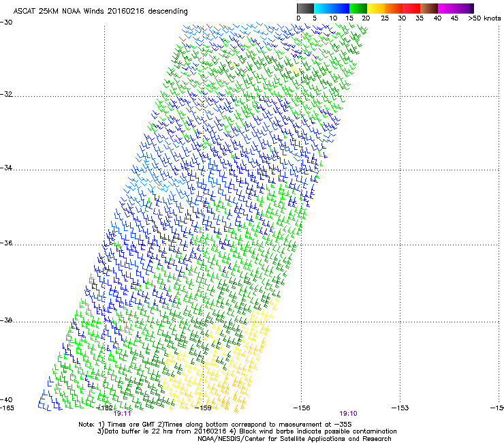Click the purple time stamp '19:11'
Image resolution: width=504 pixels, height=443 pixels.
click(122, 414)
